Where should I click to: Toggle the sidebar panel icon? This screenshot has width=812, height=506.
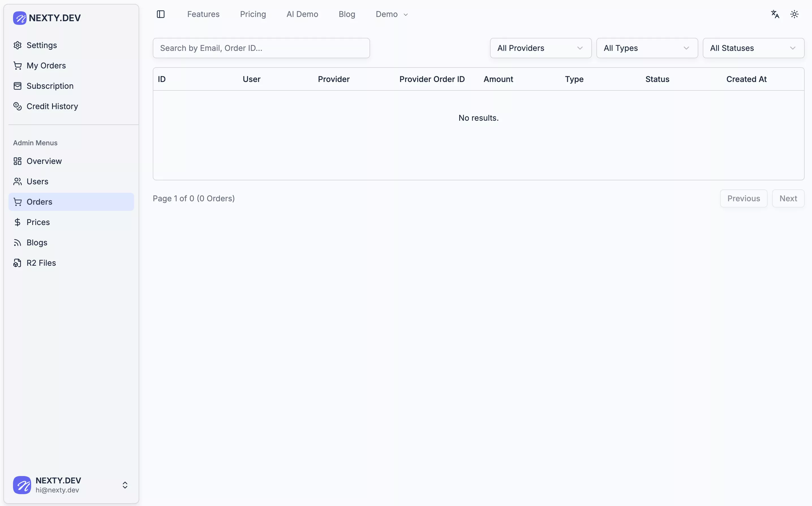click(x=161, y=14)
